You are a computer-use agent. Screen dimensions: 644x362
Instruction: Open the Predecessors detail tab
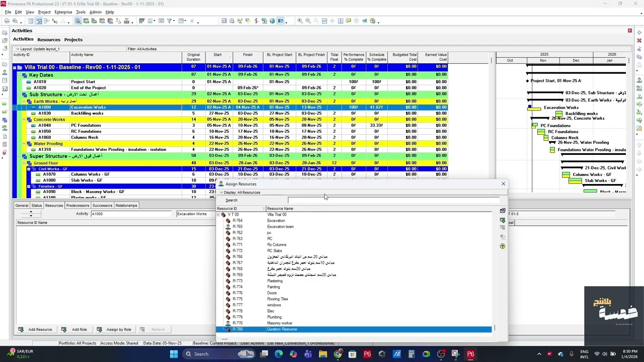(x=77, y=205)
